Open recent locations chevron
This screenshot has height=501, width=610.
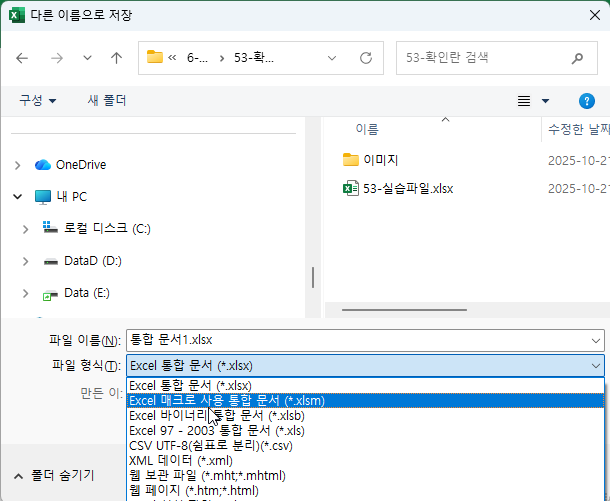pyautogui.click(x=88, y=58)
